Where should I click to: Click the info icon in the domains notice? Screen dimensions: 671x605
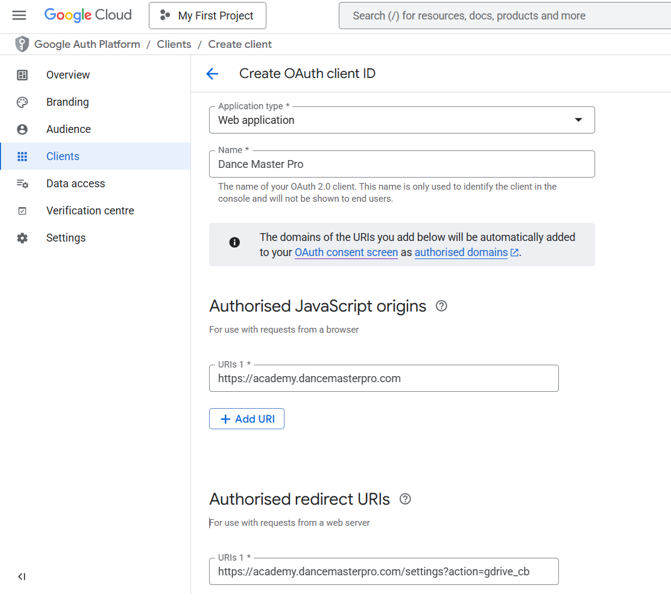[235, 243]
